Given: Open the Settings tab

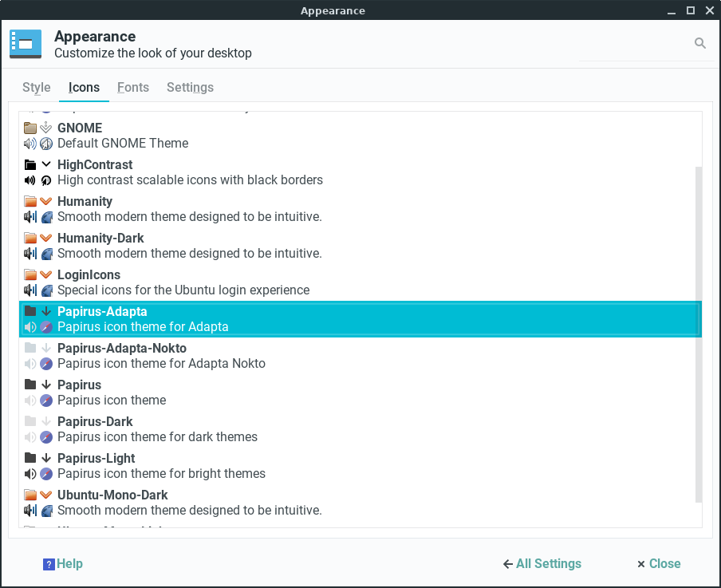Looking at the screenshot, I should click(x=190, y=88).
